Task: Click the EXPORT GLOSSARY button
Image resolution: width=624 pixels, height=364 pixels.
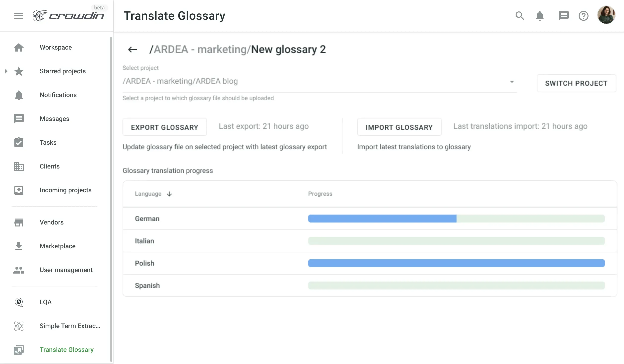Action: coord(164,127)
